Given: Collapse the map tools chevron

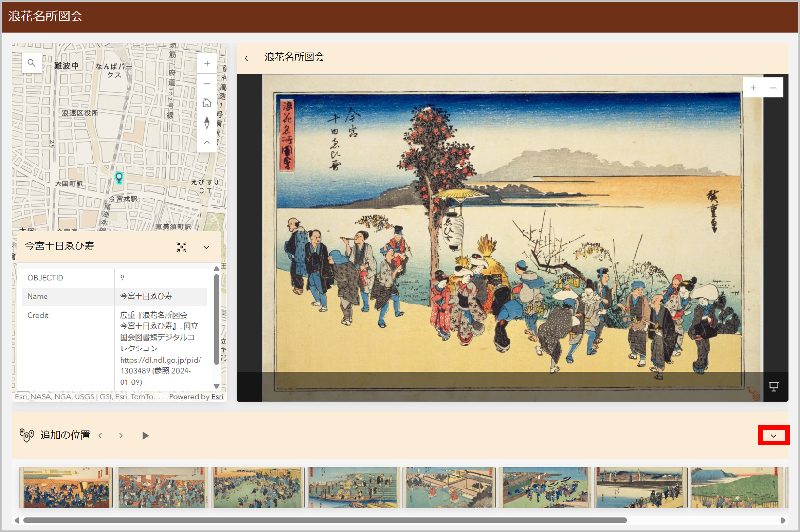Looking at the screenshot, I should [207, 142].
